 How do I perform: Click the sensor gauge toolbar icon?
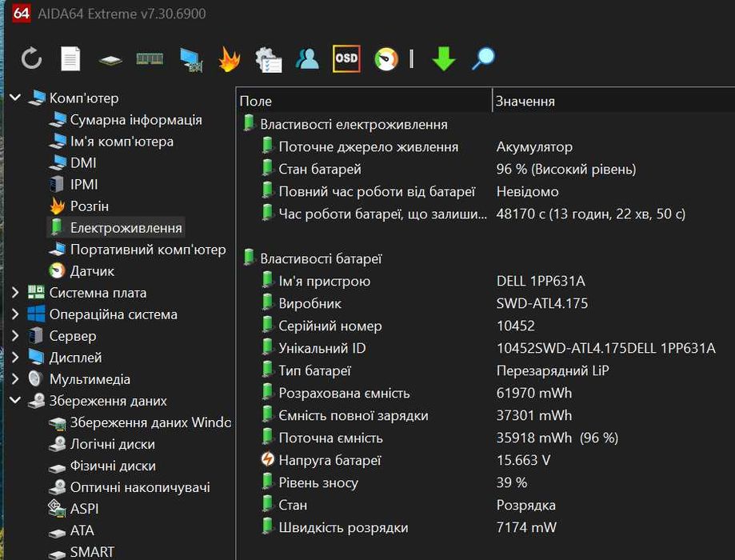[x=386, y=58]
